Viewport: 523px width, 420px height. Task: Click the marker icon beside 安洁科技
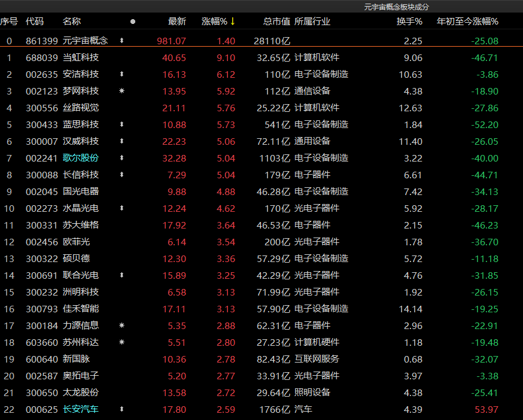[122, 74]
